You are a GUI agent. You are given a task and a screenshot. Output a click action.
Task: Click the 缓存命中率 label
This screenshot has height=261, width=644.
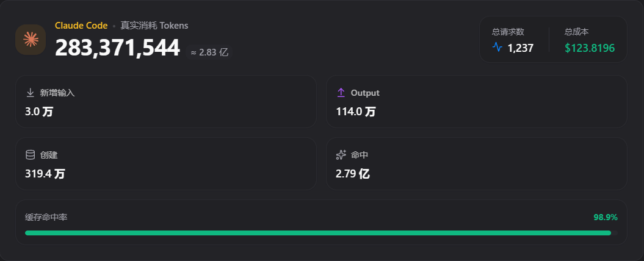coord(46,217)
